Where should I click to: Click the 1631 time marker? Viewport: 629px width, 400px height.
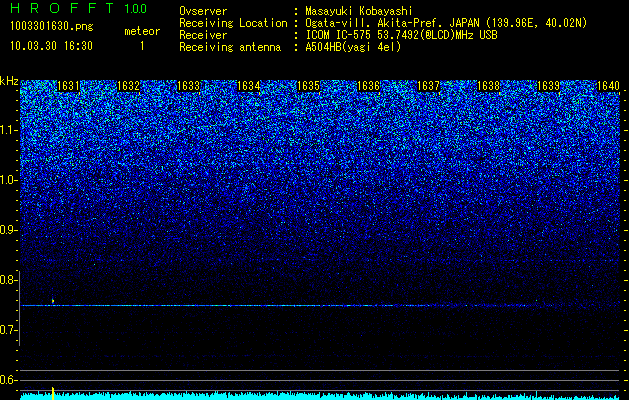(x=68, y=86)
